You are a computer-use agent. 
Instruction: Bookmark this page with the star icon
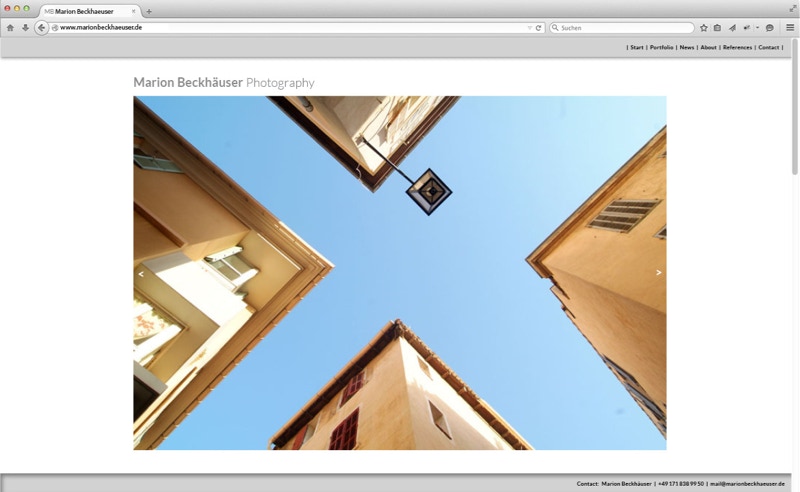tap(703, 28)
